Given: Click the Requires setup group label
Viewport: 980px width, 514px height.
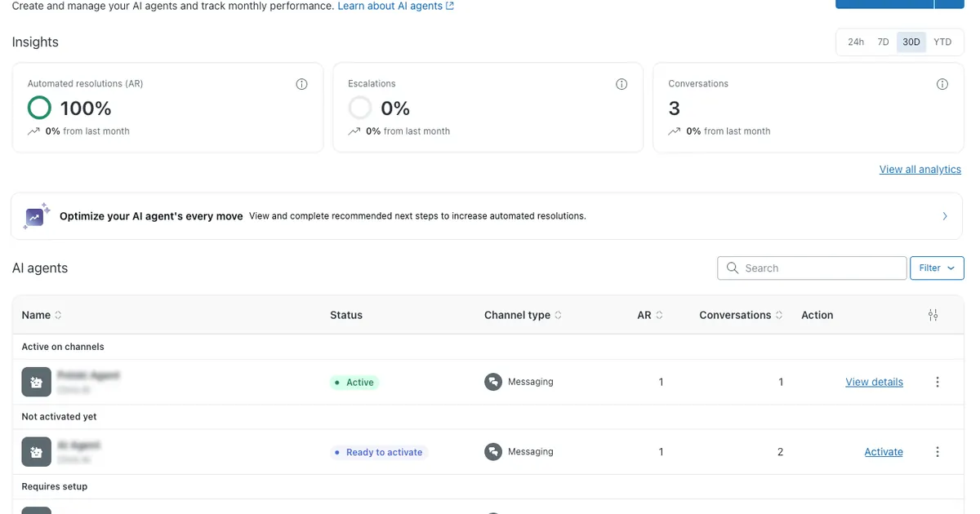Looking at the screenshot, I should click(55, 487).
